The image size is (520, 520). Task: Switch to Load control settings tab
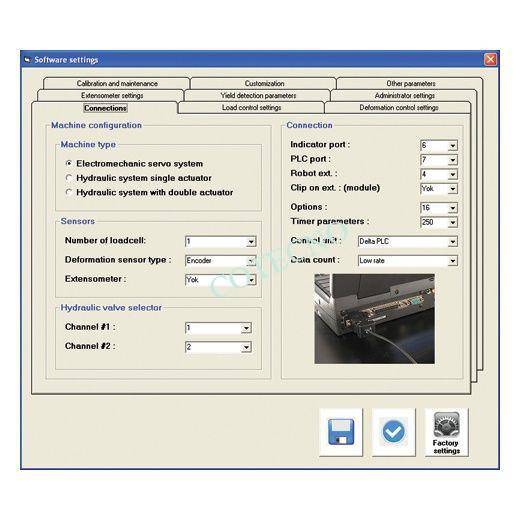pos(251,108)
